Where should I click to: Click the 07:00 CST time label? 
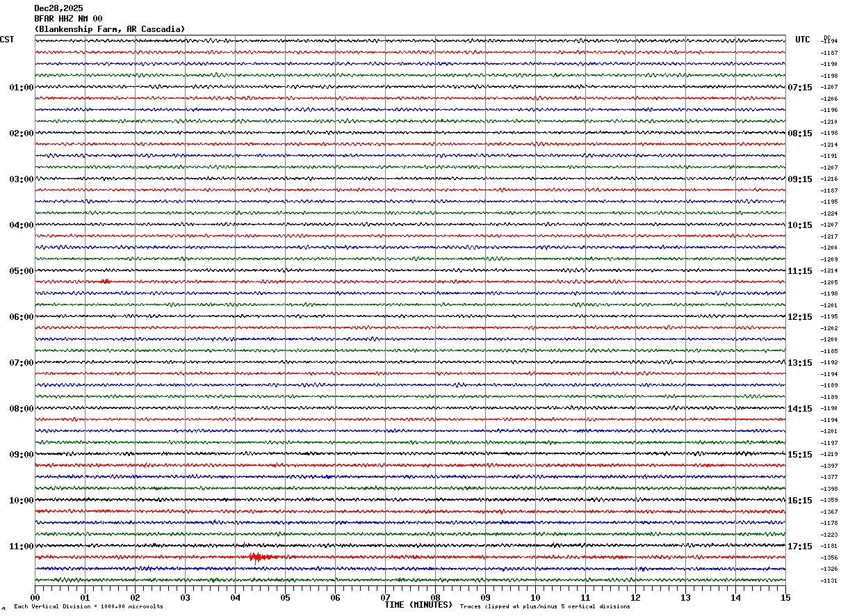coord(22,363)
